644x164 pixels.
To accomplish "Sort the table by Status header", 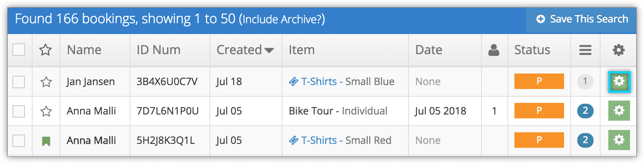I will coord(532,50).
